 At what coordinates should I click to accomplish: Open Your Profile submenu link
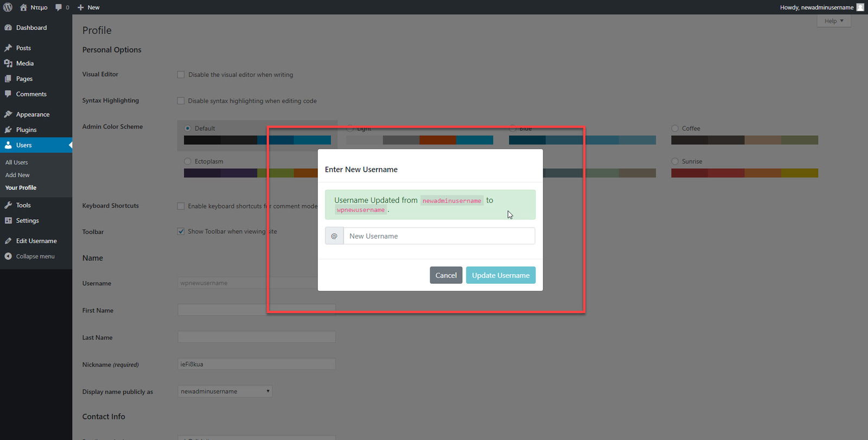(x=21, y=188)
